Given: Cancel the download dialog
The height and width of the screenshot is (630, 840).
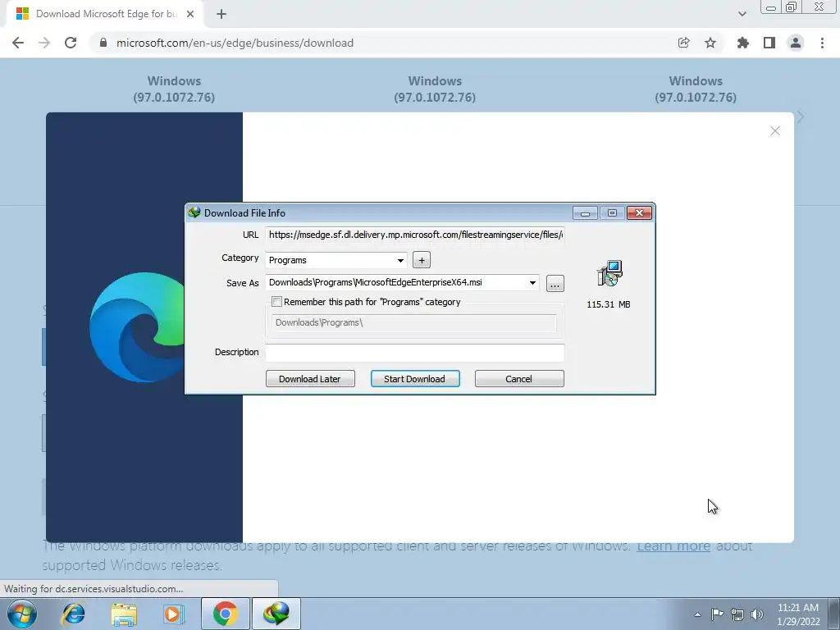Looking at the screenshot, I should pos(519,379).
